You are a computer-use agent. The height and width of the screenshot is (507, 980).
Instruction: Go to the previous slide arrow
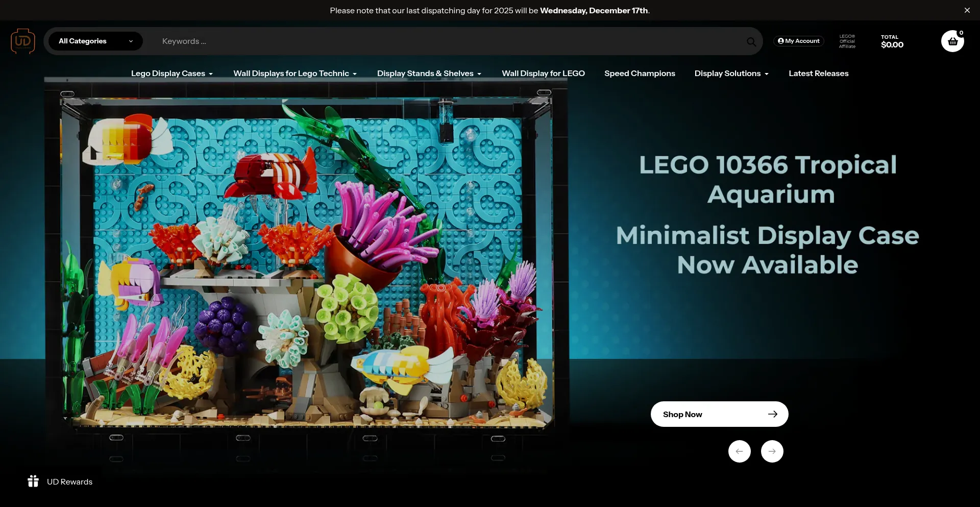(739, 451)
